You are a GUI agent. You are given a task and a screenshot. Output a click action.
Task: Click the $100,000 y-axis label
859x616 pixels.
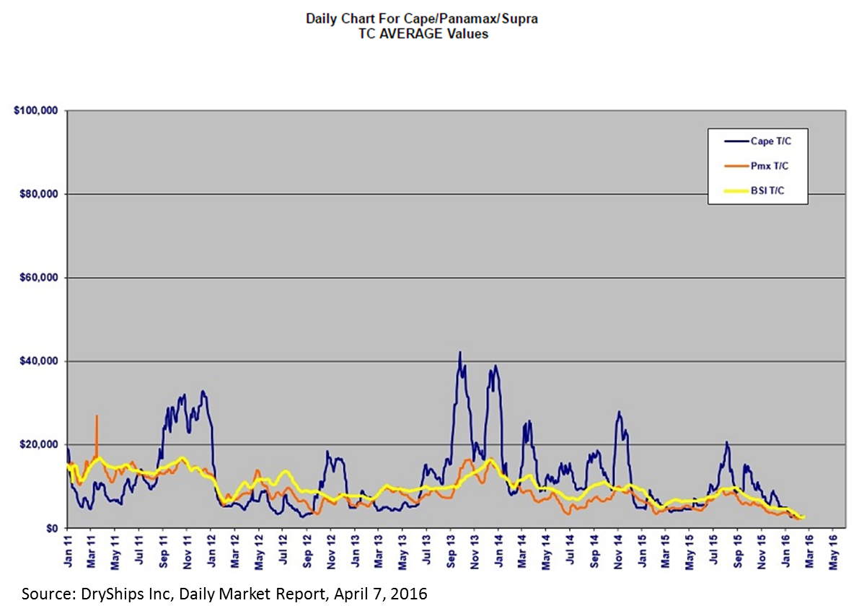tap(36, 110)
